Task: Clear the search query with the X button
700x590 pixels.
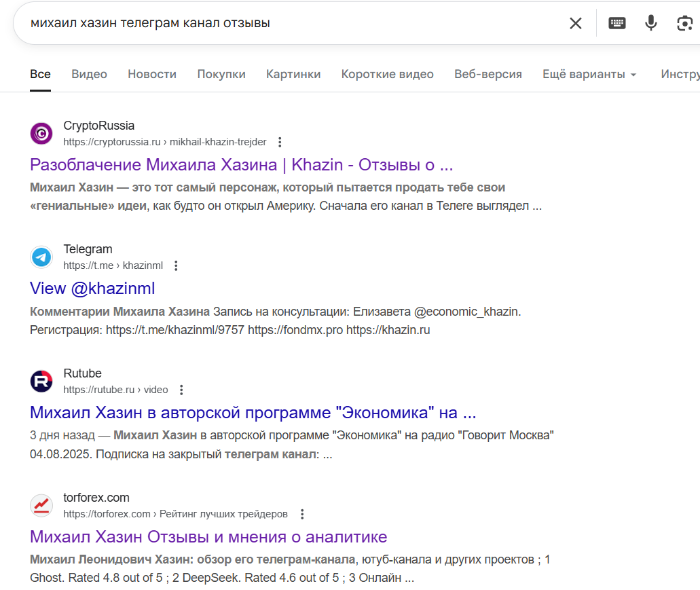Action: click(575, 22)
